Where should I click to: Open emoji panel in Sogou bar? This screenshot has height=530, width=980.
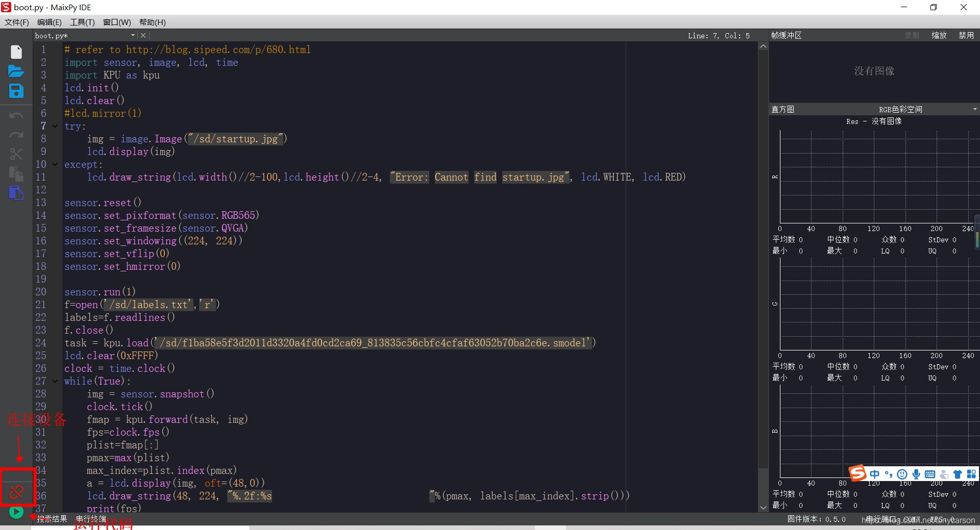click(902, 474)
